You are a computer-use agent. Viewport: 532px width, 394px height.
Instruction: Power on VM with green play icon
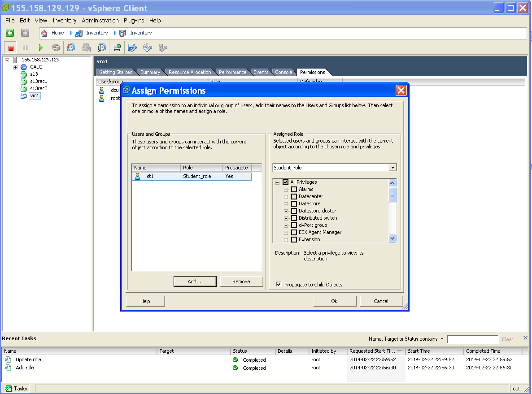41,48
